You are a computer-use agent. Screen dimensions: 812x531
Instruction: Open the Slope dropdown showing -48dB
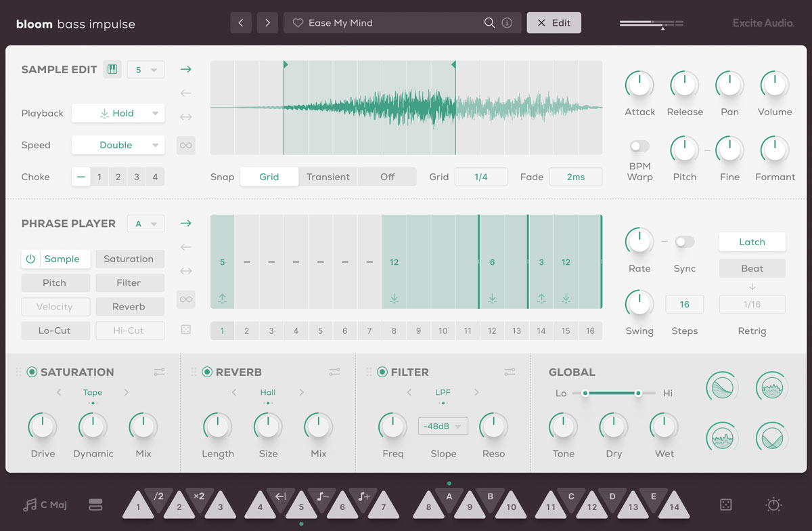(443, 425)
